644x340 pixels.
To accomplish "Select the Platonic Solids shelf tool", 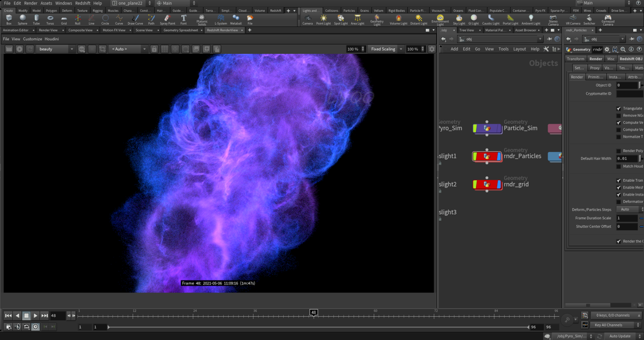I will (202, 20).
